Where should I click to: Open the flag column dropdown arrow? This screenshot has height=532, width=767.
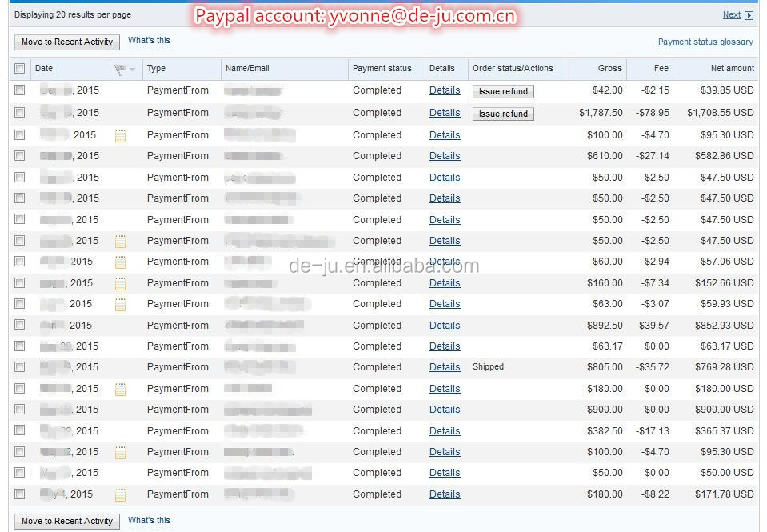(133, 70)
